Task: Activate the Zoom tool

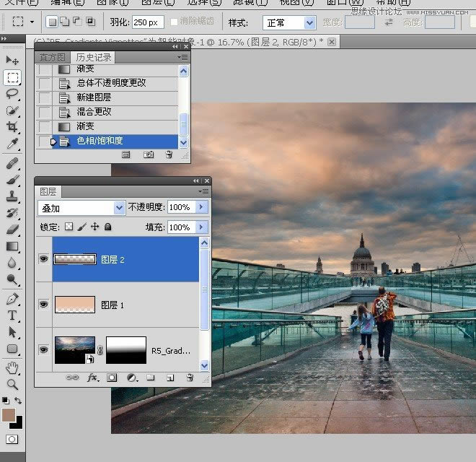Action: point(12,384)
